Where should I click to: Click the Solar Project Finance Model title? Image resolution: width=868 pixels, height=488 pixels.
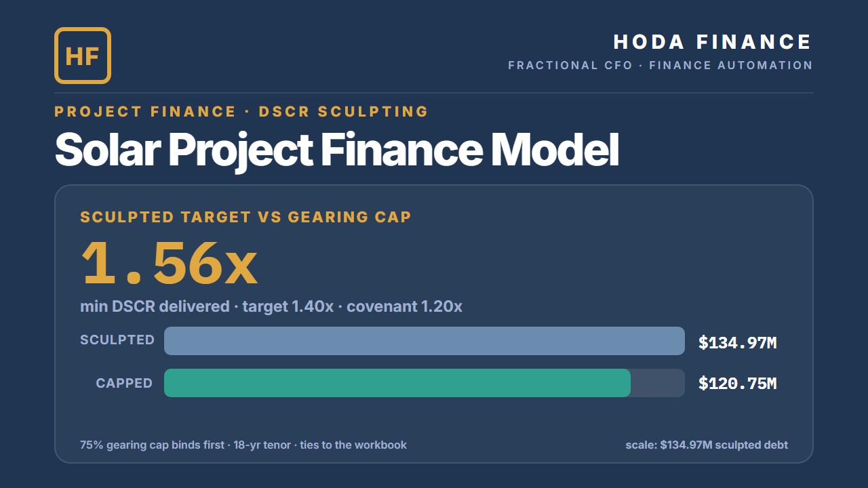pos(336,150)
